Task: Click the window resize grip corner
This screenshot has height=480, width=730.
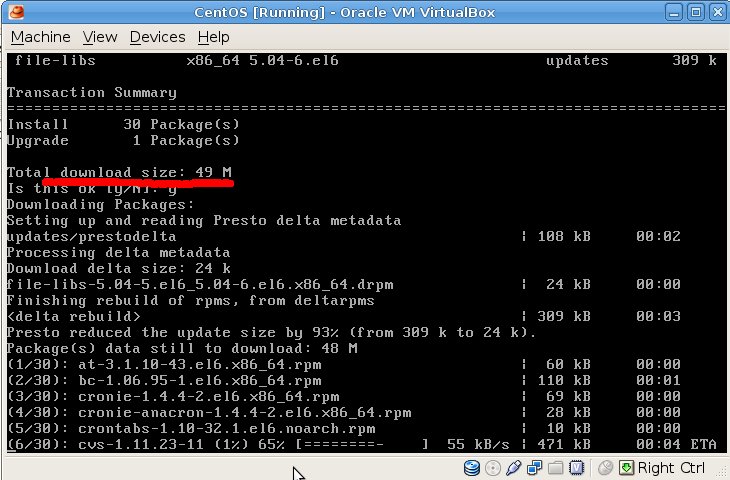Action: [721, 472]
